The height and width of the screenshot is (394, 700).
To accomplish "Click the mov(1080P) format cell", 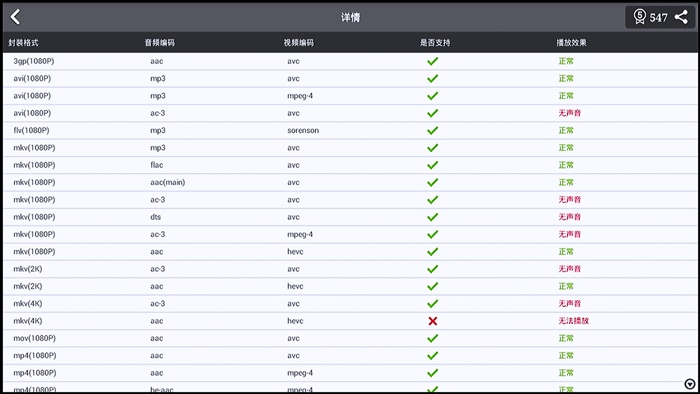I will [34, 338].
